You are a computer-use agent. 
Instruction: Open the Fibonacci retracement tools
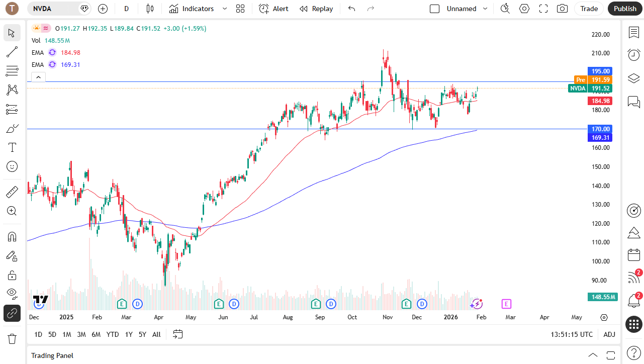pos(12,71)
